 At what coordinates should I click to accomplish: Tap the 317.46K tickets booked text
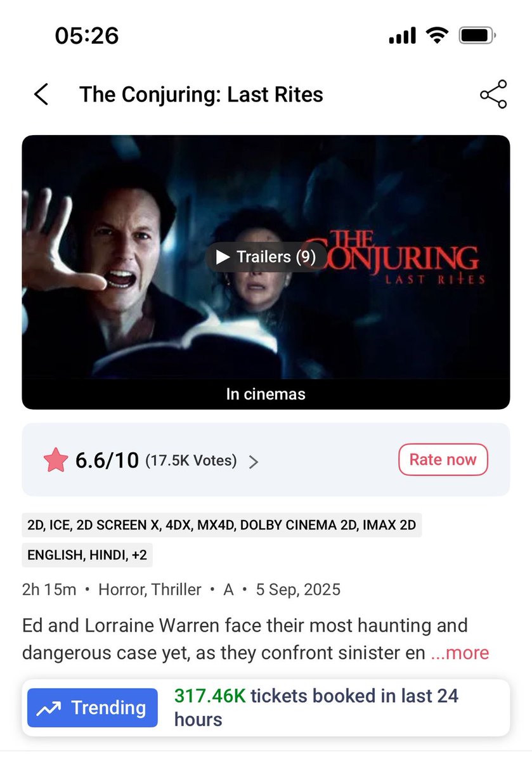click(x=316, y=708)
